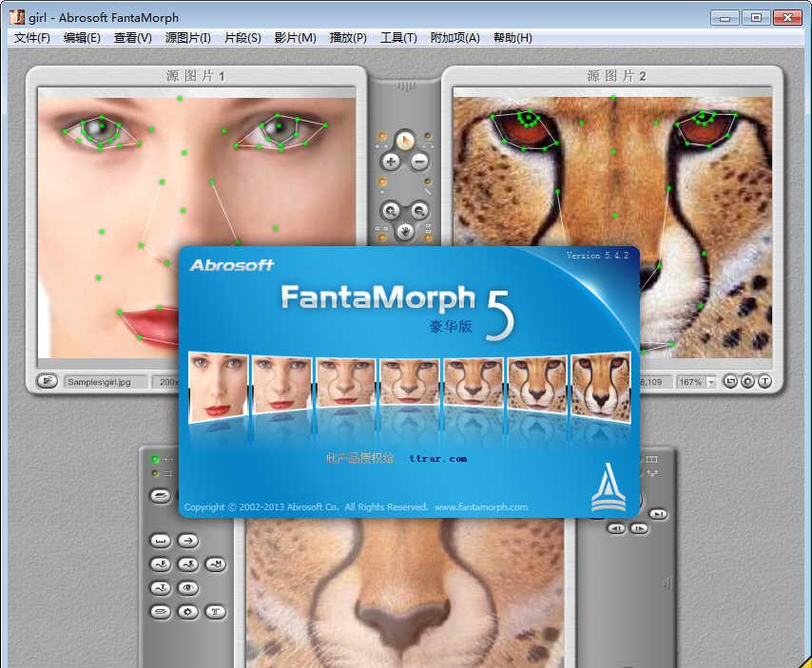Image resolution: width=812 pixels, height=668 pixels.
Task: Select the zoom out magnifier tool
Action: (419, 211)
